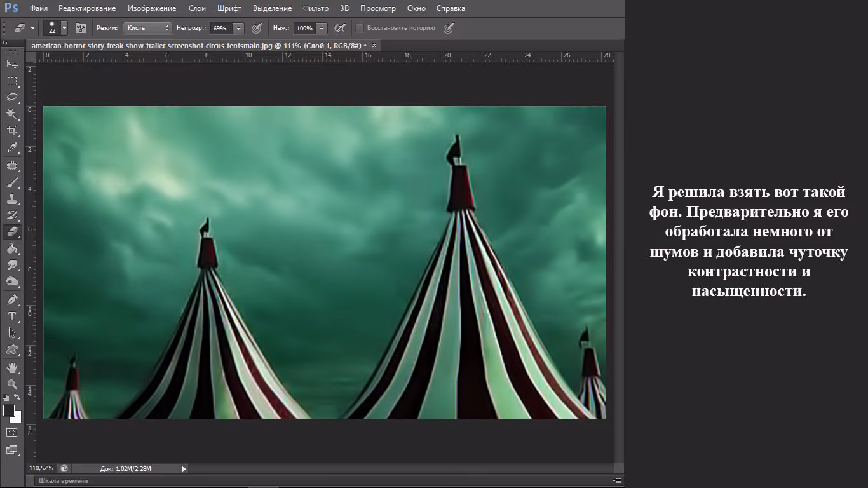Open the Timeline panel options menu
868x488 pixels.
point(616,481)
